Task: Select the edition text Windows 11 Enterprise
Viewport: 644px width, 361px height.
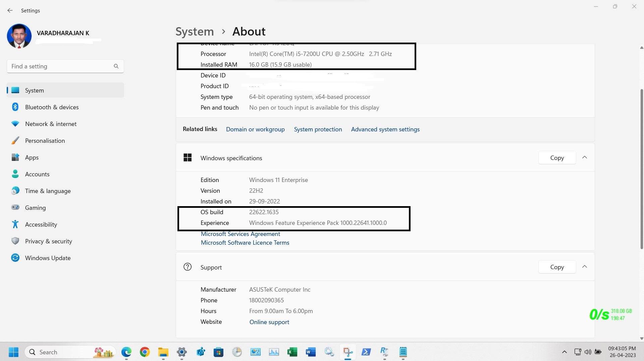Action: pyautogui.click(x=278, y=180)
